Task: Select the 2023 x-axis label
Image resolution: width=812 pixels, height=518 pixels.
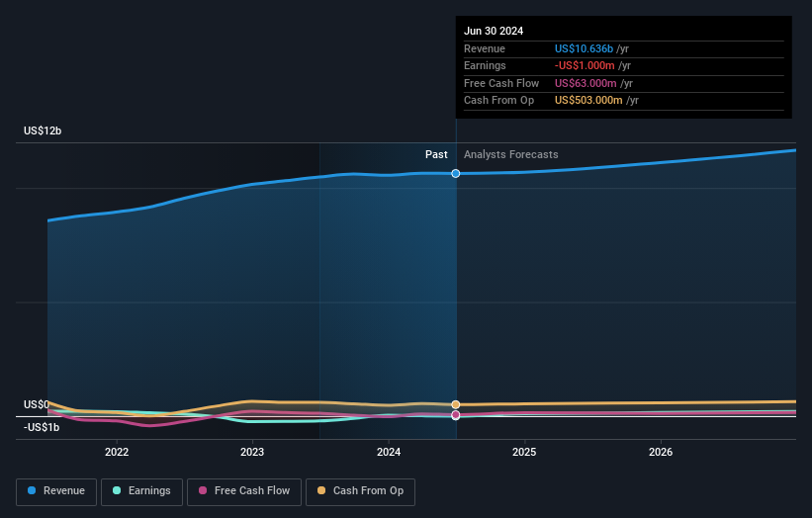Action: (x=252, y=452)
